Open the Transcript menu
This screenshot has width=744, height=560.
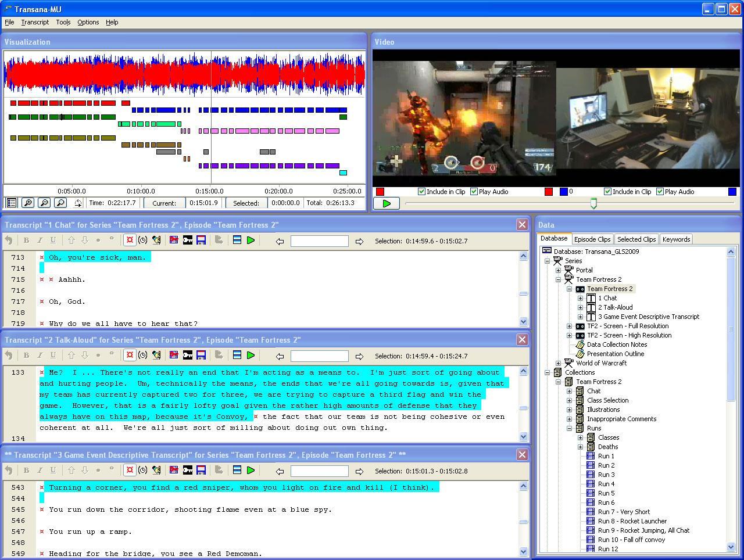tap(35, 22)
